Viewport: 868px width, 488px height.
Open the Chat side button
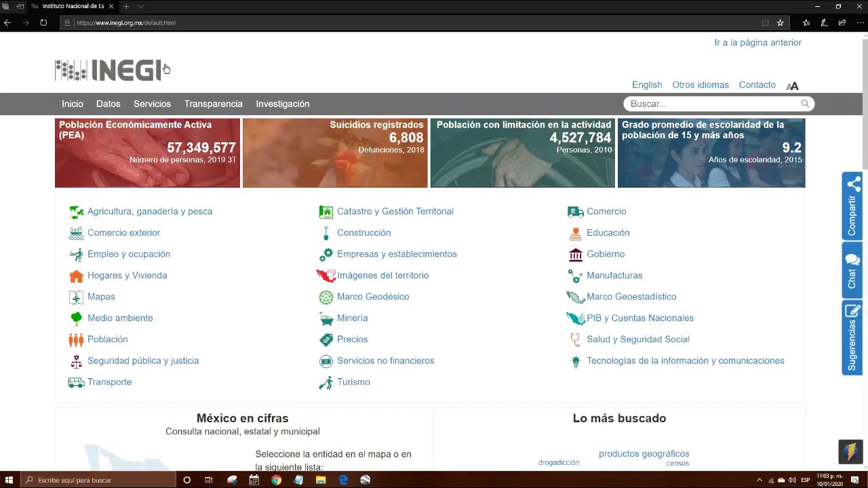coord(852,270)
